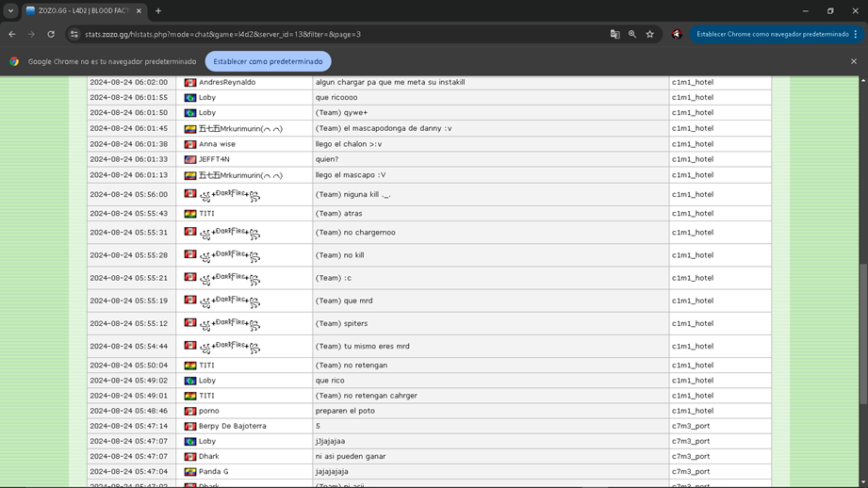Close the ZOZO.GG tab
868x488 pixels.
click(139, 11)
